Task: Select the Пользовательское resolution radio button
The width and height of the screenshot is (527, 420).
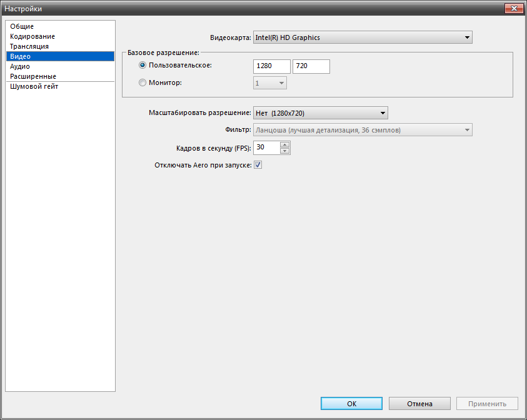Action: 143,66
